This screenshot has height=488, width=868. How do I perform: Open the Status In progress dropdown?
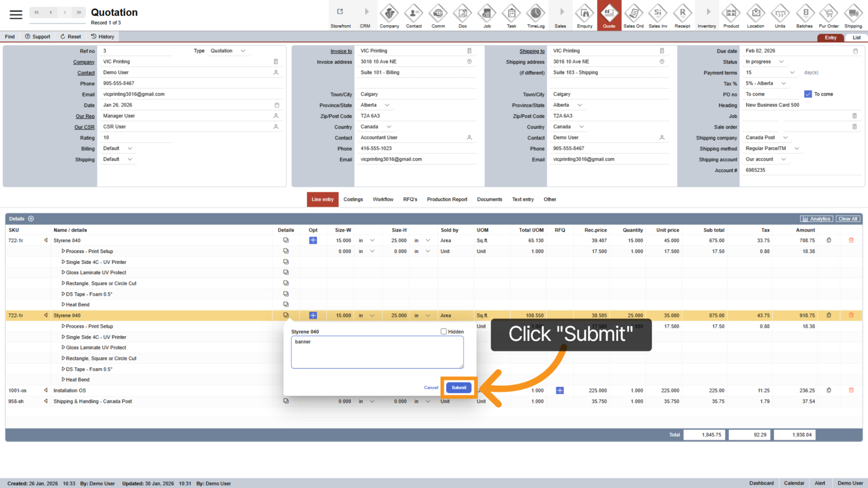coord(781,62)
